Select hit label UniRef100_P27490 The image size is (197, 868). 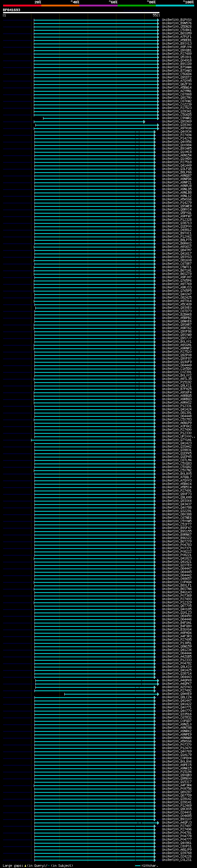click(x=177, y=430)
